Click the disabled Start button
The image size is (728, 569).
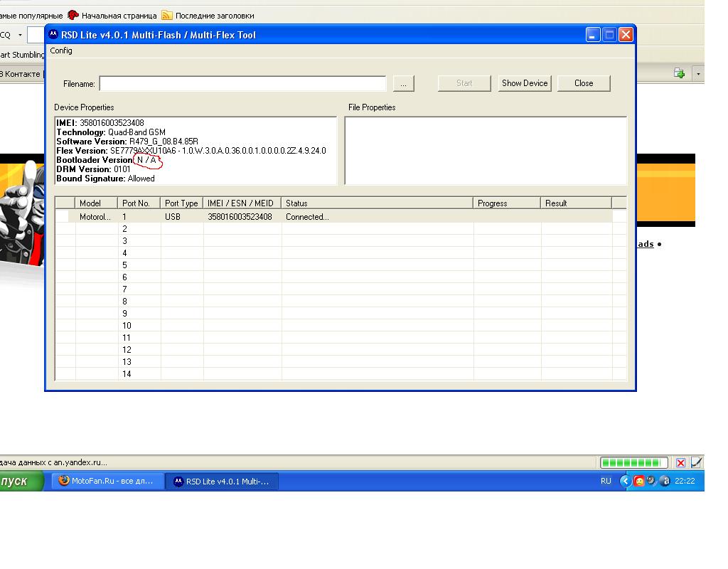(464, 83)
